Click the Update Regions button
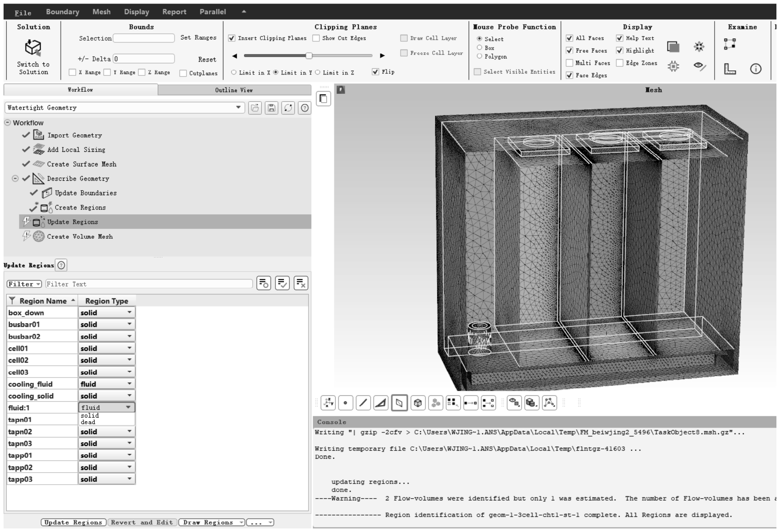Image resolution: width=780 pixels, height=532 pixels. coord(73,522)
